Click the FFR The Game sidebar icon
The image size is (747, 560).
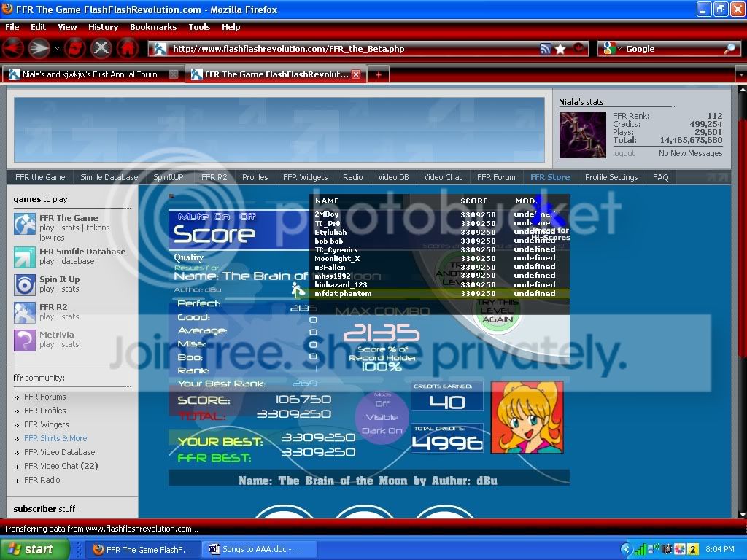click(25, 224)
